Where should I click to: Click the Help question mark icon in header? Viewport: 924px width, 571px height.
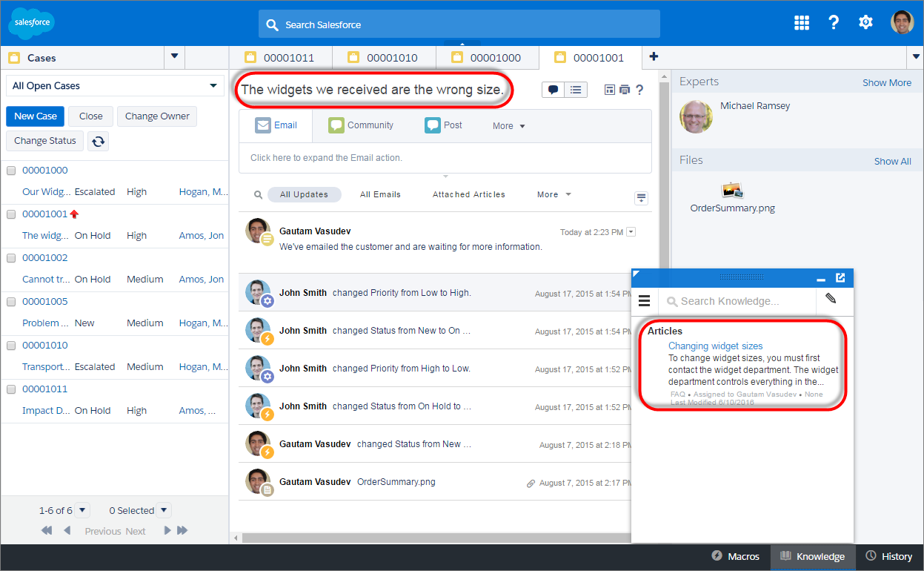tap(834, 23)
